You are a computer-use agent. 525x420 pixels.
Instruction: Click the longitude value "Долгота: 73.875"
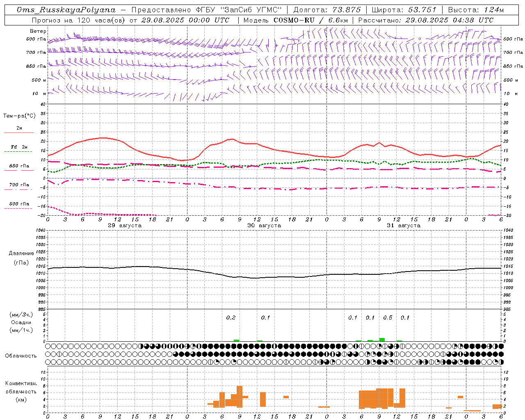[x=327, y=10]
